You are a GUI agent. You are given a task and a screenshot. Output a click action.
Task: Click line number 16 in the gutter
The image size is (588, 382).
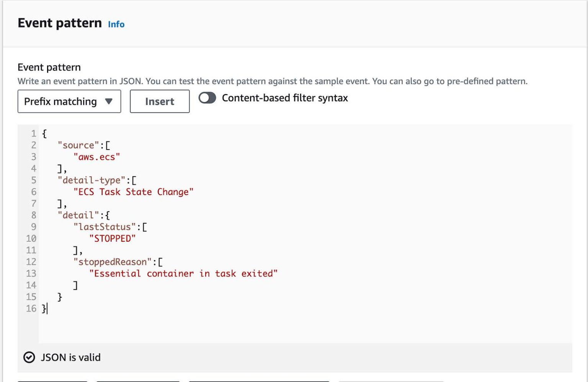click(x=31, y=309)
